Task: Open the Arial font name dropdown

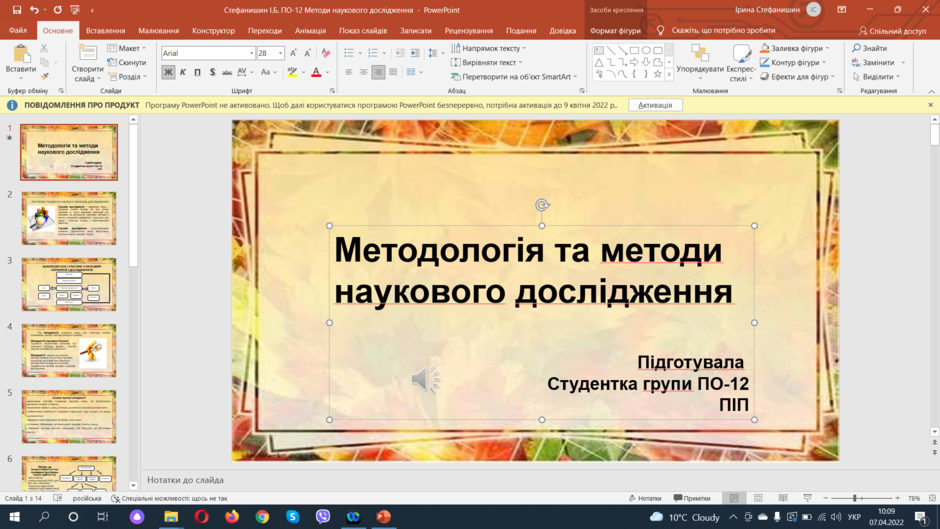Action: point(251,53)
